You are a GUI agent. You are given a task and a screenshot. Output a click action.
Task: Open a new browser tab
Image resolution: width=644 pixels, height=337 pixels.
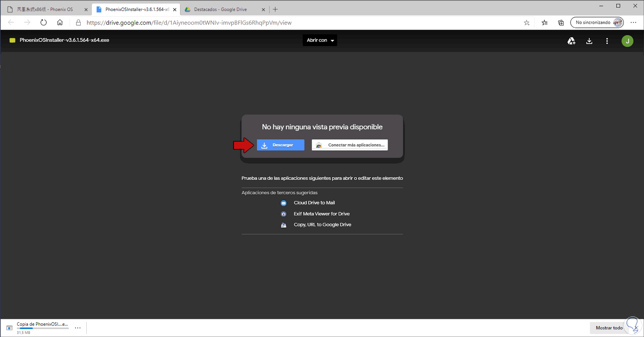275,9
